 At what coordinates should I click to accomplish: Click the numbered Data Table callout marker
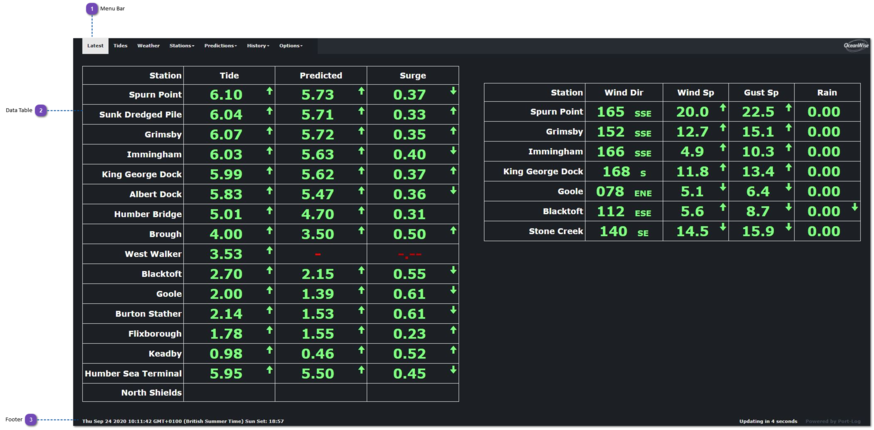click(x=41, y=110)
